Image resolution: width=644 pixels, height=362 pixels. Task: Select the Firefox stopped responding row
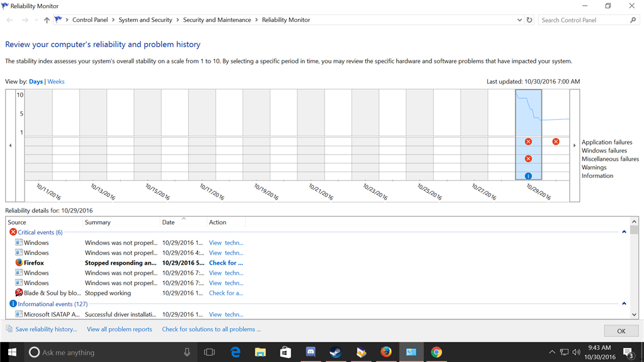point(130,263)
